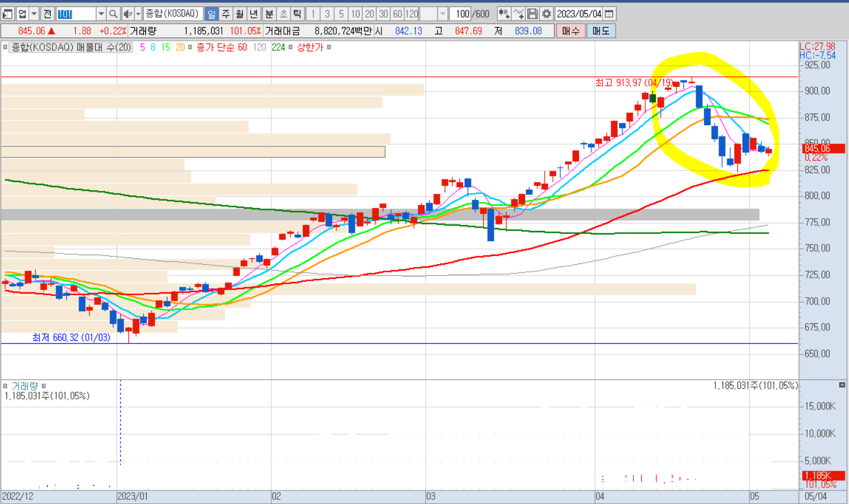The width and height of the screenshot is (849, 504).
Task: Click the 매도 (sell) button
Action: click(x=601, y=31)
